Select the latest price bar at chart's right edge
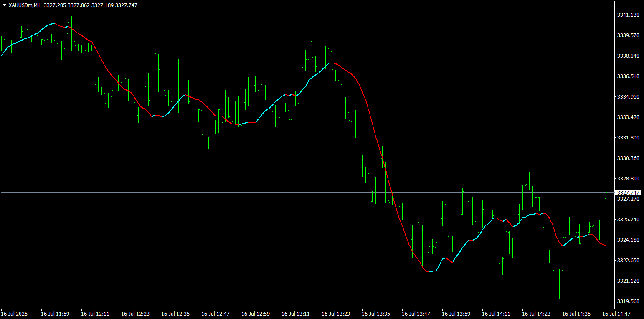 (x=606, y=195)
